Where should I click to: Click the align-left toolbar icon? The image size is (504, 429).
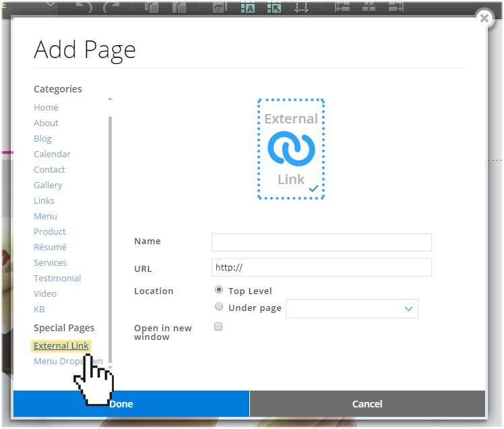tap(342, 7)
